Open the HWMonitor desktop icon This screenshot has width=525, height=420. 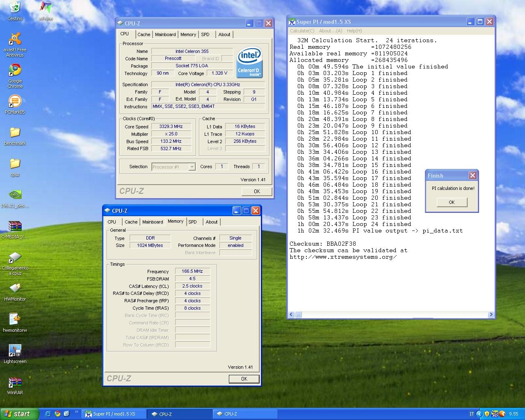tap(15, 288)
